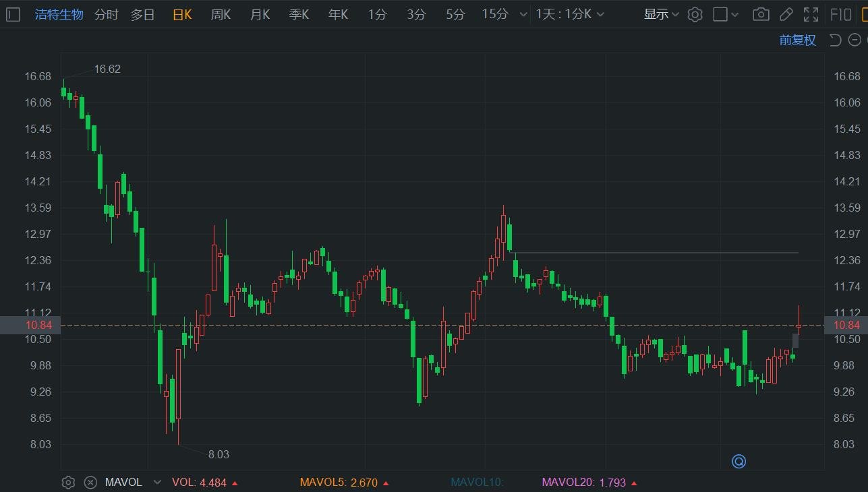Screen dimensions: 868x492
Task: Open the 前复权 adjustment selector
Action: (797, 40)
